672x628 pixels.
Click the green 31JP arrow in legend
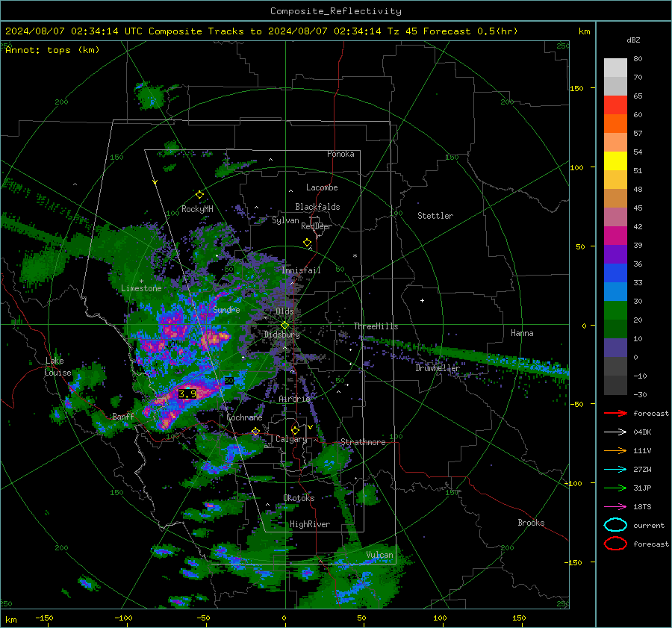(615, 488)
